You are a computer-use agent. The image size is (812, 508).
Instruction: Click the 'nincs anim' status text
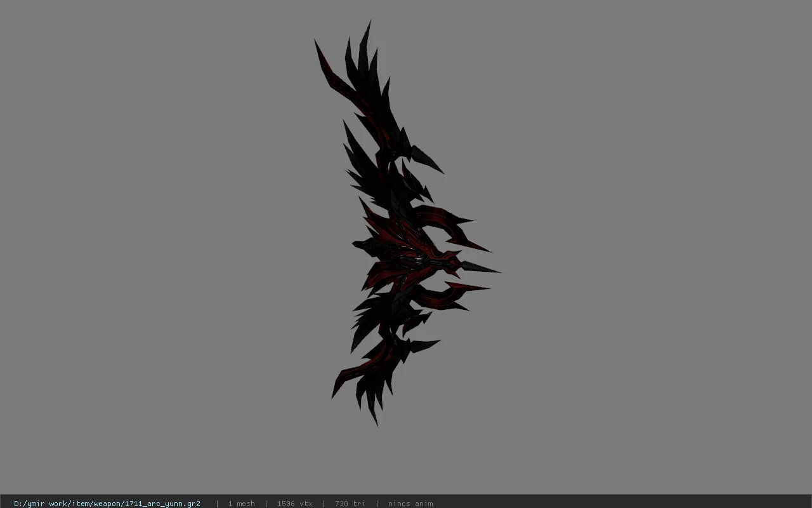coord(410,504)
